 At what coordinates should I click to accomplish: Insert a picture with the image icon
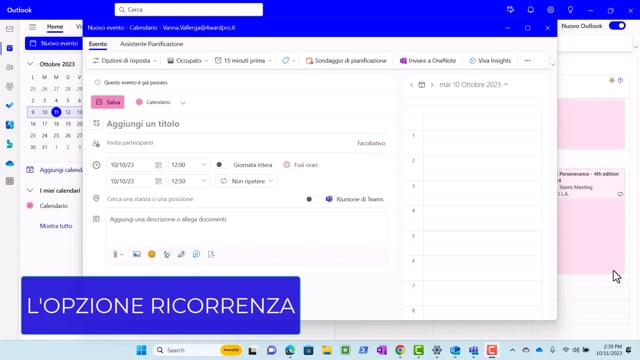pyautogui.click(x=137, y=254)
